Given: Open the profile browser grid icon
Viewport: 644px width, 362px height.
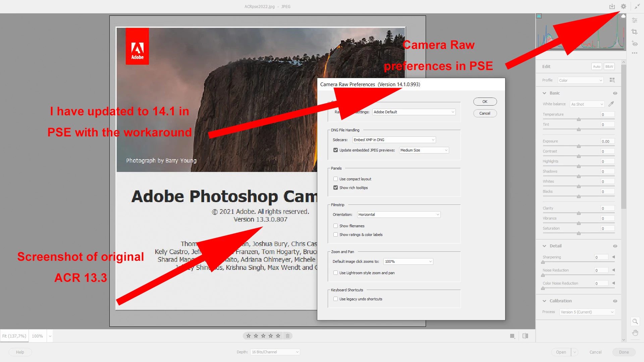Looking at the screenshot, I should coord(612,80).
